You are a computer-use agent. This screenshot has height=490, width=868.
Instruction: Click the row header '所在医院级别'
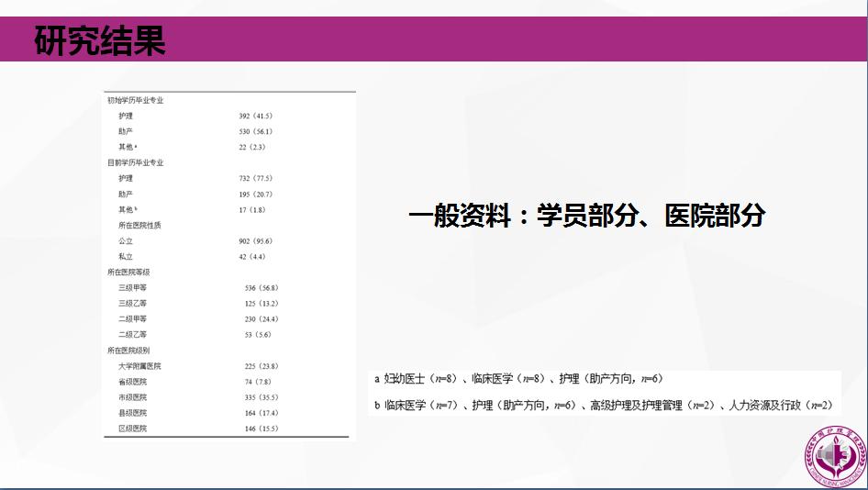coord(128,351)
